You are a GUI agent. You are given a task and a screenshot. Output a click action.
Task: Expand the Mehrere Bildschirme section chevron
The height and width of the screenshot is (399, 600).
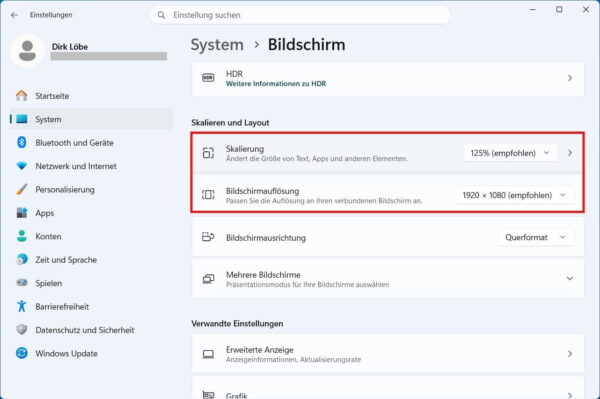click(570, 278)
